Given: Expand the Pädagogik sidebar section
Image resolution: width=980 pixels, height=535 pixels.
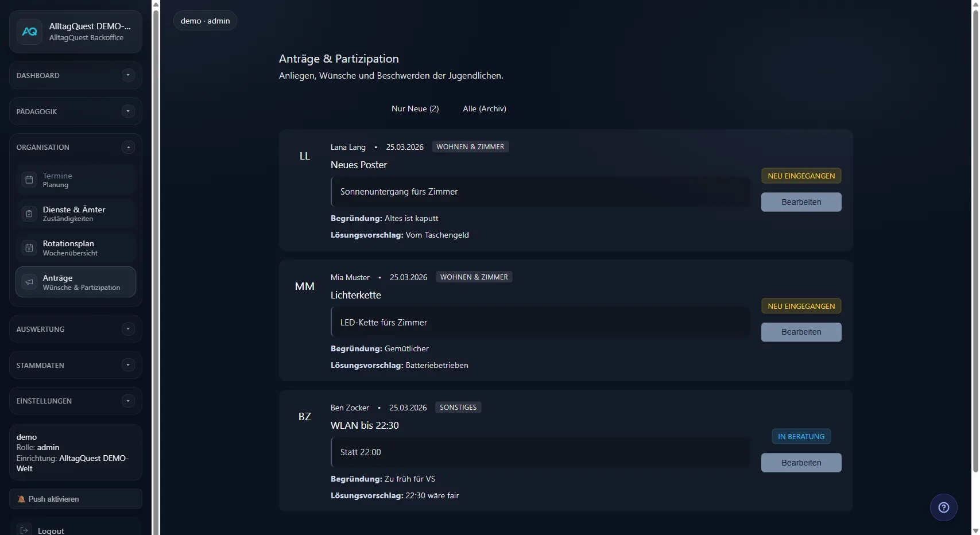Looking at the screenshot, I should [x=128, y=111].
